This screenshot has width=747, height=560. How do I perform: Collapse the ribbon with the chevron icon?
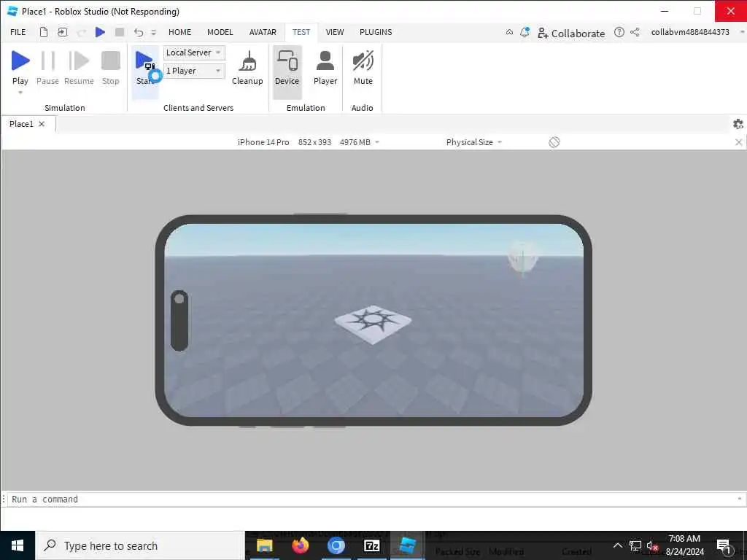[x=509, y=32]
